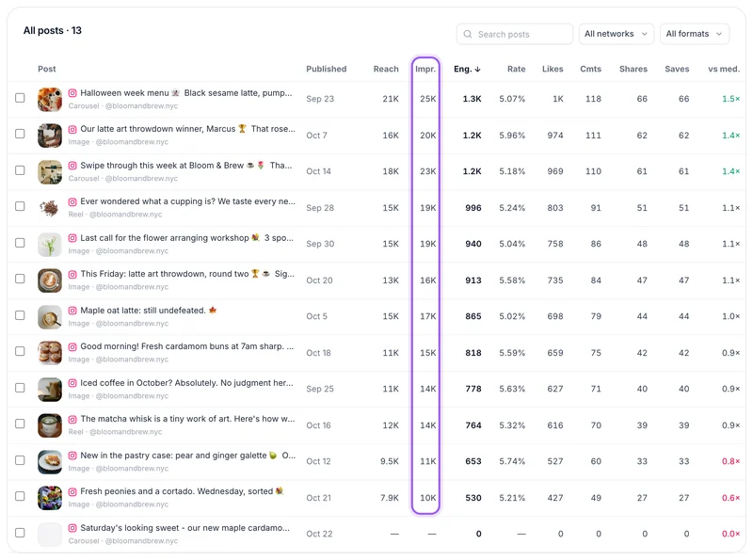Click the Post column header
Image resolution: width=753 pixels, height=560 pixels.
46,69
